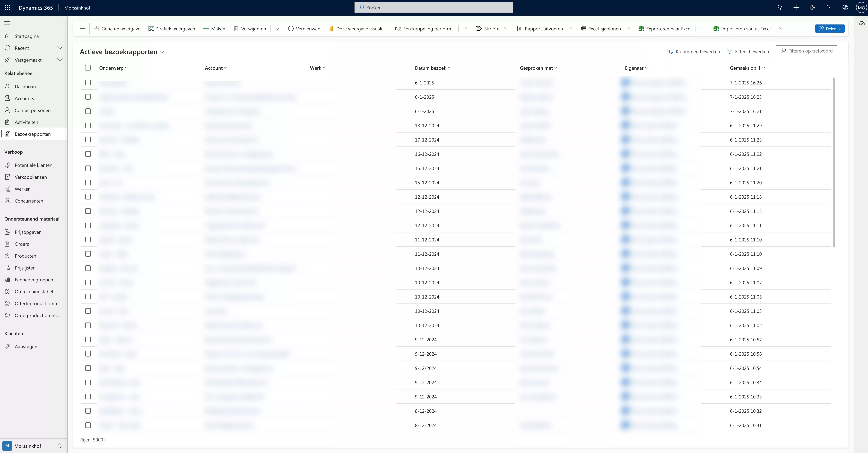Click Kolommen bewerken

[x=694, y=51]
